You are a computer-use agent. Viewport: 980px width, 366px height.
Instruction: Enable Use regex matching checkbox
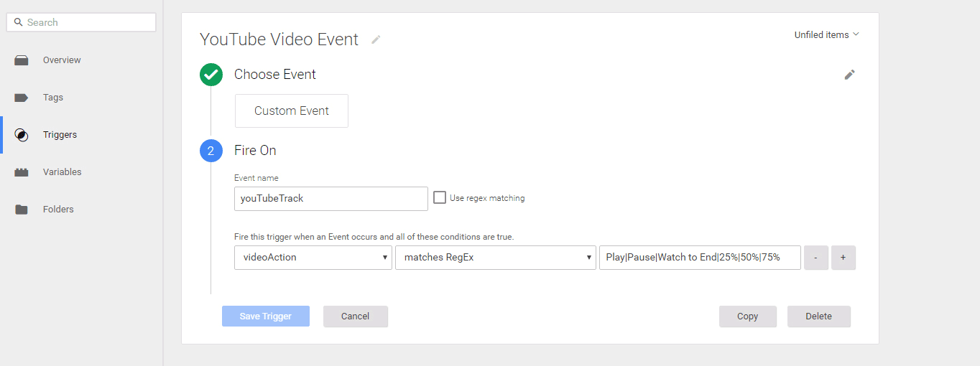pyautogui.click(x=440, y=197)
